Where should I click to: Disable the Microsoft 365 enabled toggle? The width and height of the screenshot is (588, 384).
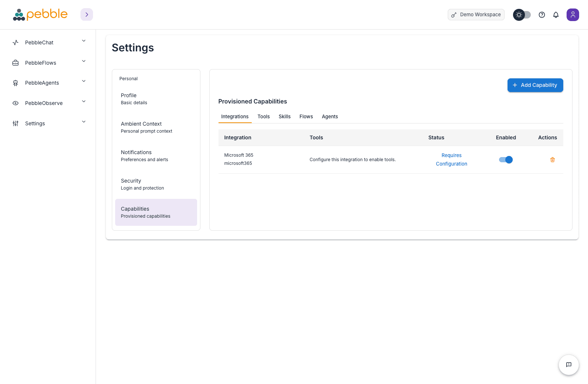click(x=506, y=160)
